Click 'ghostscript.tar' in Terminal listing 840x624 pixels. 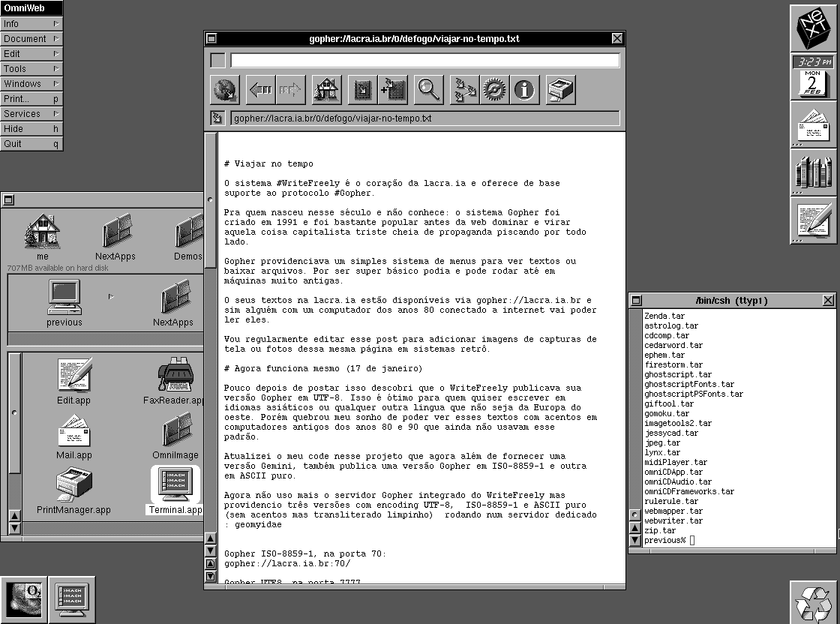pyautogui.click(x=678, y=374)
